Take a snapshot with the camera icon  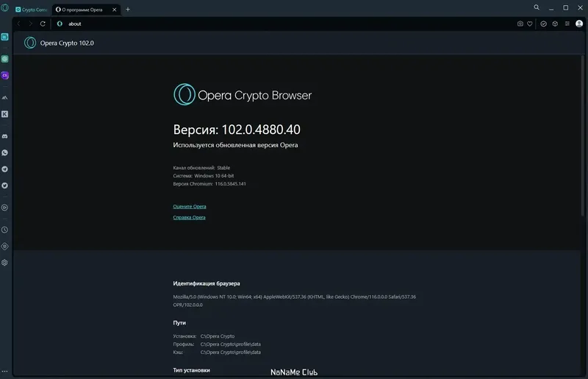pyautogui.click(x=520, y=24)
